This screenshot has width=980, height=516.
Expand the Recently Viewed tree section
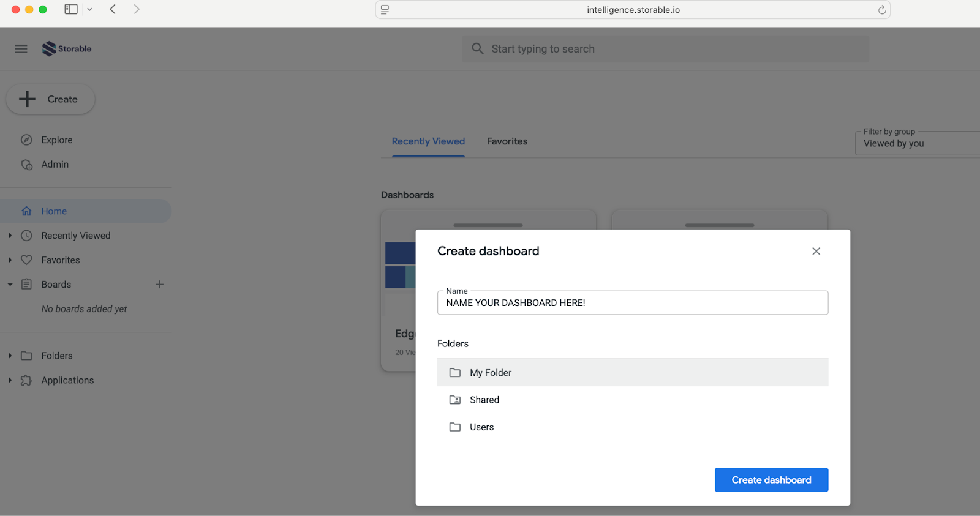pyautogui.click(x=10, y=236)
